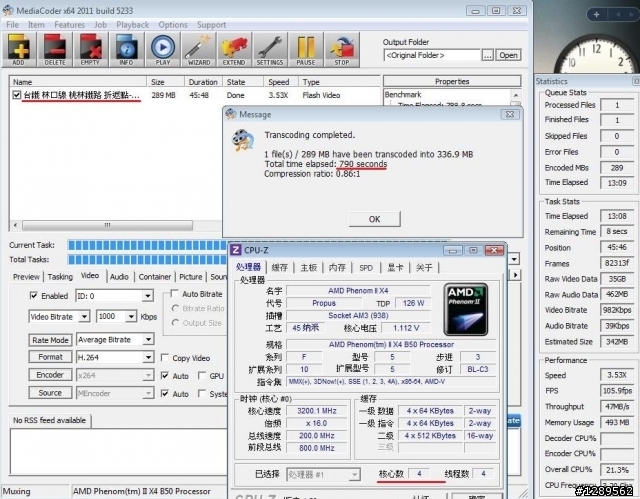Click the Format button

pos(50,357)
